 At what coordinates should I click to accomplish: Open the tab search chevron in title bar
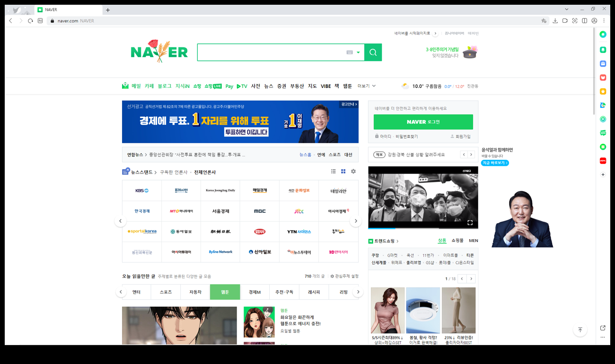point(567,9)
